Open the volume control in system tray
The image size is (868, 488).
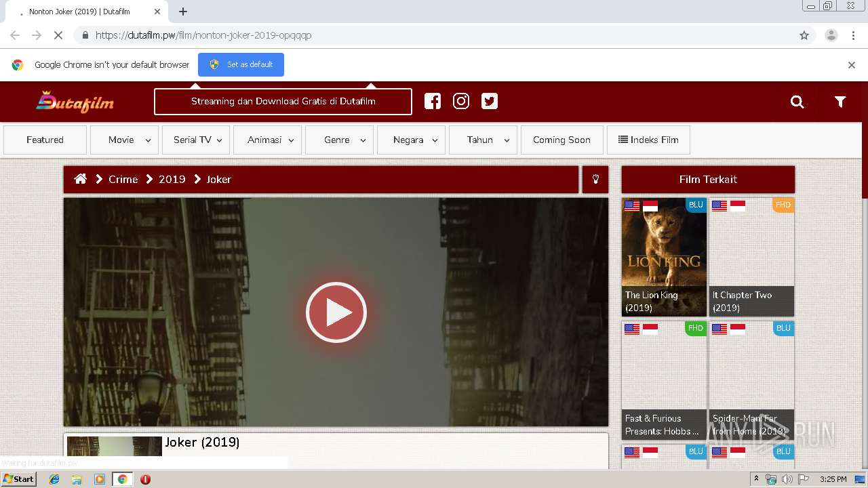787,479
